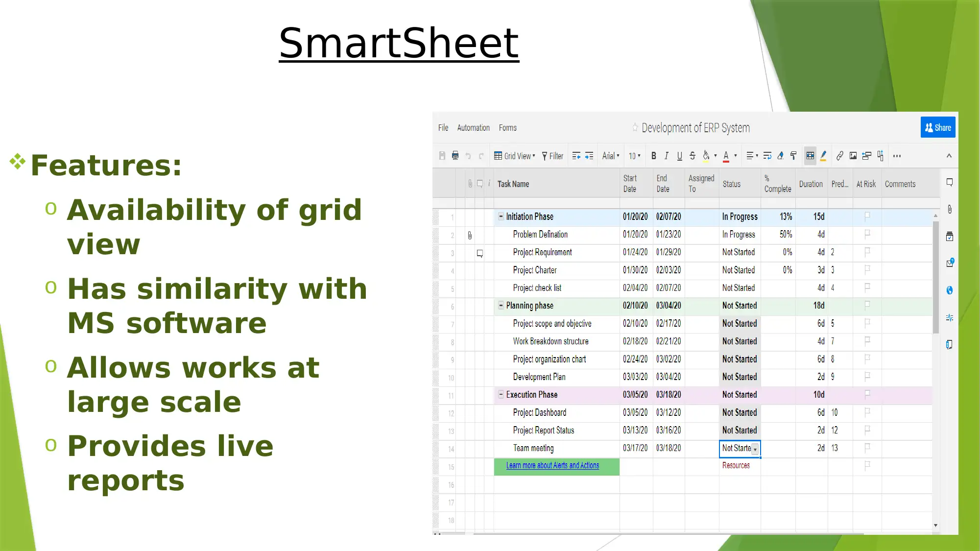Print the sheet with the printer icon
980x551 pixels.
pyautogui.click(x=455, y=156)
